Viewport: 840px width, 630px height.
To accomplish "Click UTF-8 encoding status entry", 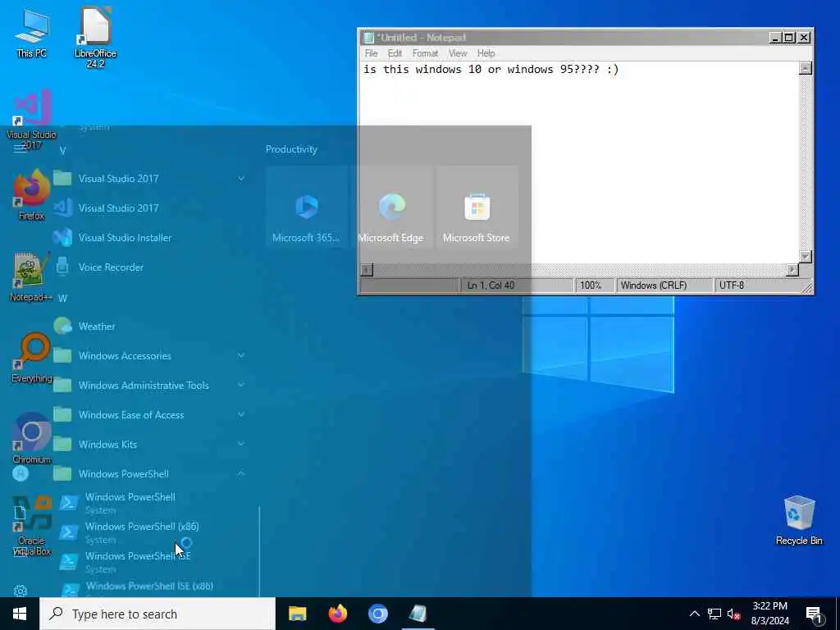I will pyautogui.click(x=760, y=285).
